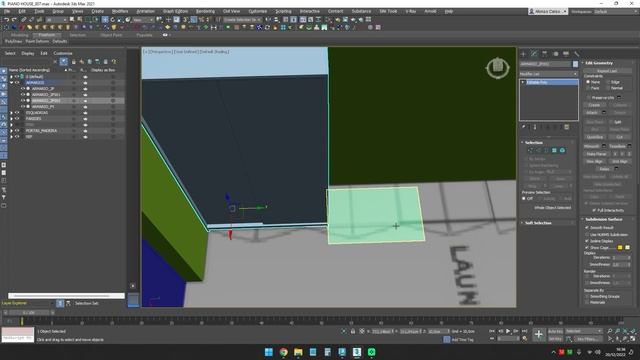Open the Motion tab of the command panel
This screenshot has height=360, width=640.
click(555, 54)
